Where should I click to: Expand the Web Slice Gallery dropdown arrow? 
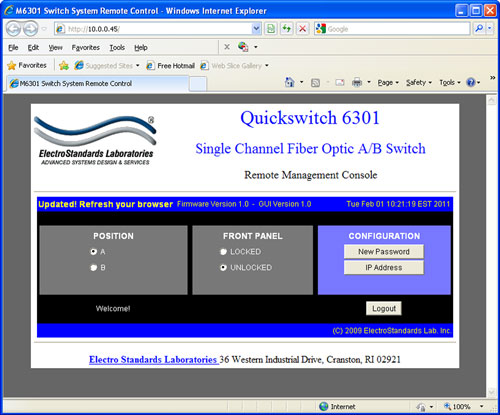266,66
